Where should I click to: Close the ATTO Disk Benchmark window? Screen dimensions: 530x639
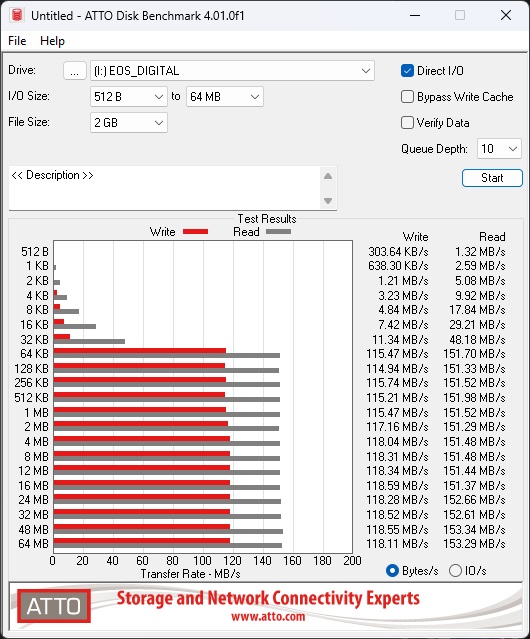pos(506,15)
